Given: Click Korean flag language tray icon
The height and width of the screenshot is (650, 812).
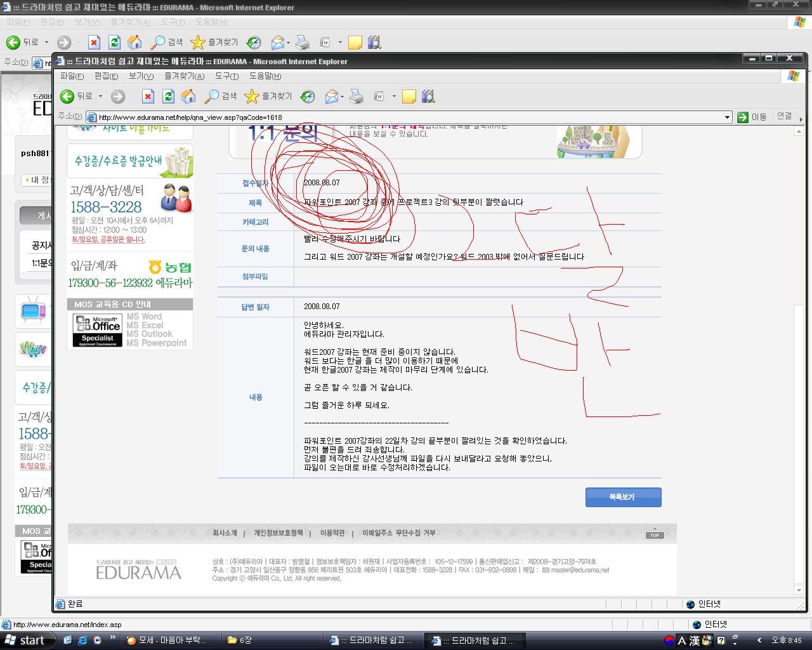Looking at the screenshot, I should click(x=669, y=640).
